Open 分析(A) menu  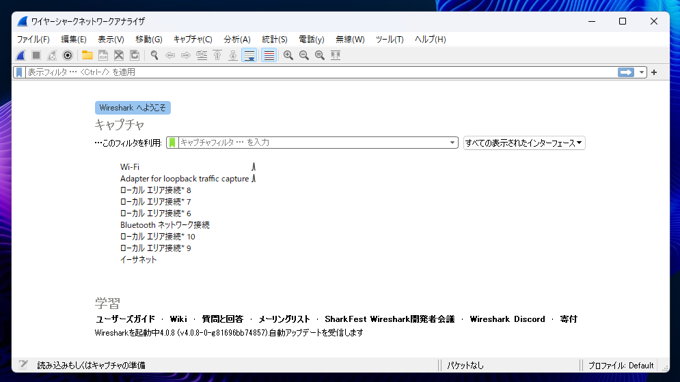point(237,39)
